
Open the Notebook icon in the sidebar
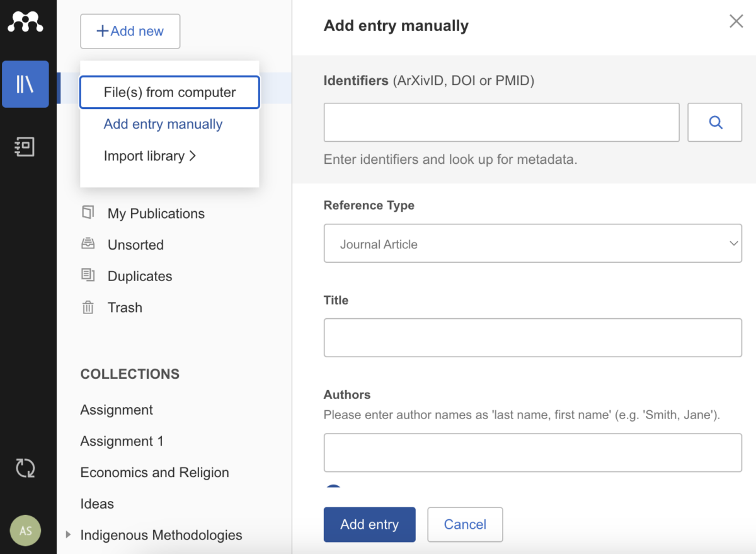pos(25,147)
